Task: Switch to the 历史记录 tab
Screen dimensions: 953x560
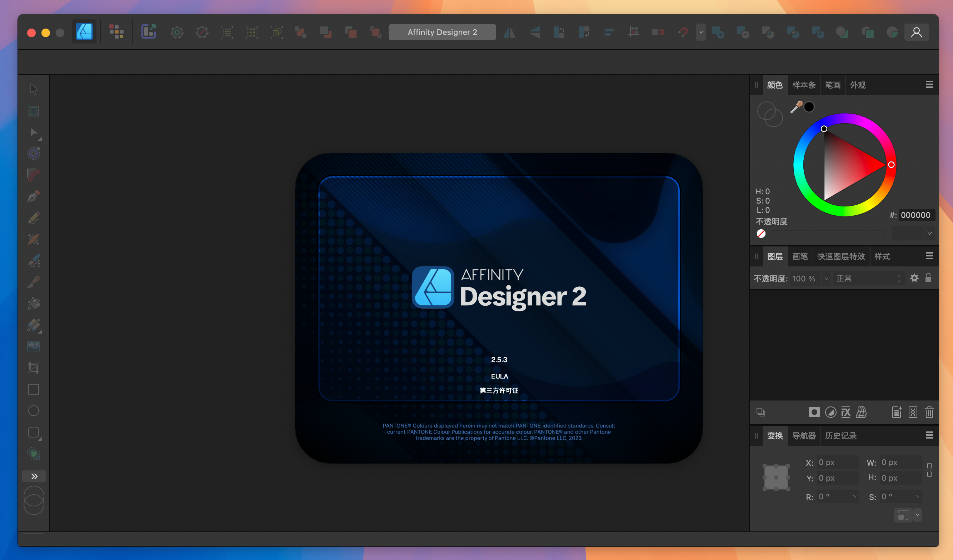Action: [841, 436]
